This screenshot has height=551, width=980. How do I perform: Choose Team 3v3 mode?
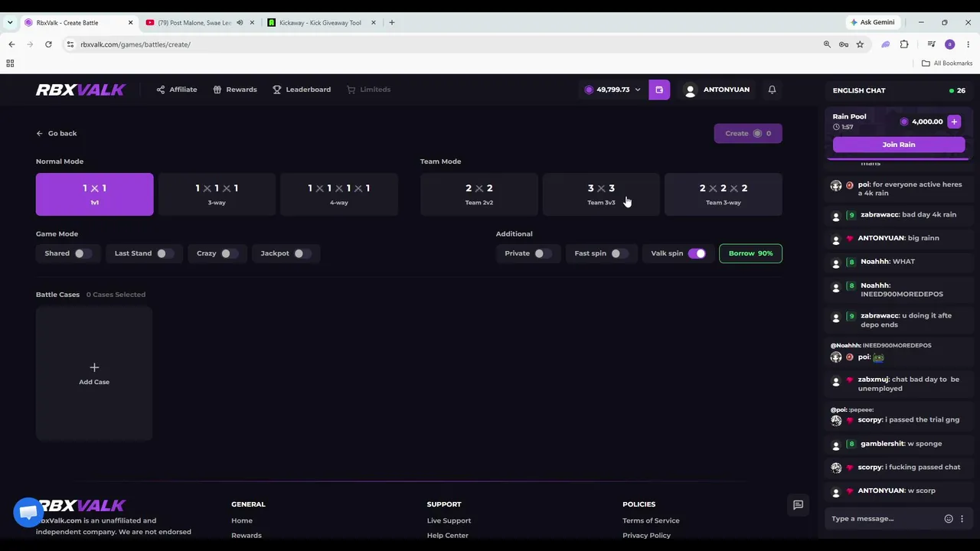click(x=601, y=194)
